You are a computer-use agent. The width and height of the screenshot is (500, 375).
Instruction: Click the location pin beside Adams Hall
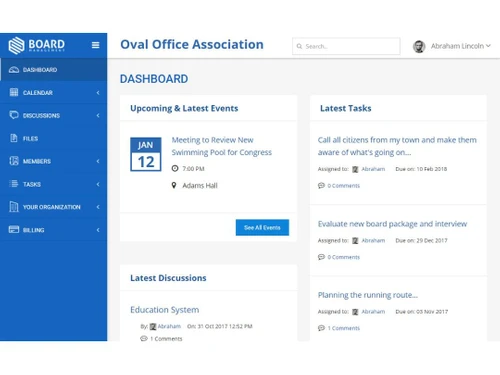pyautogui.click(x=174, y=185)
